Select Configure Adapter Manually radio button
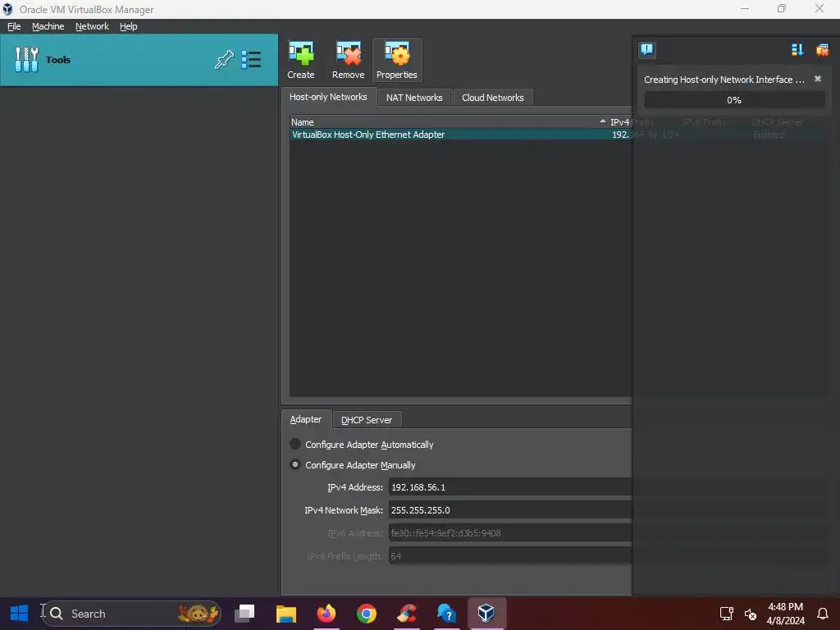The width and height of the screenshot is (840, 630). tap(295, 464)
